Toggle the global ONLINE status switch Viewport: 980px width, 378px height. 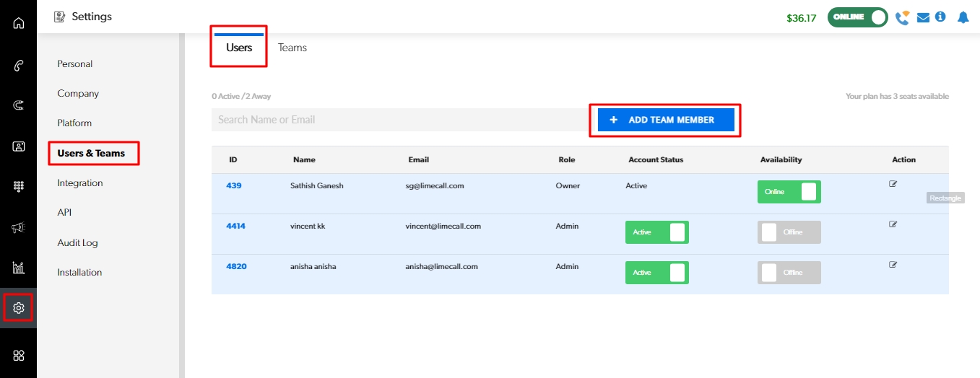pos(857,17)
